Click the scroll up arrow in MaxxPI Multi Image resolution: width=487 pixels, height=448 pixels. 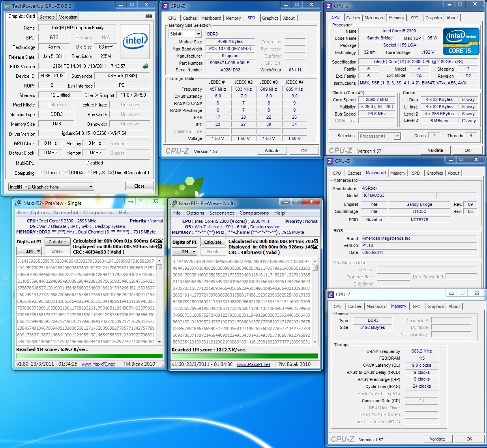[x=315, y=261]
